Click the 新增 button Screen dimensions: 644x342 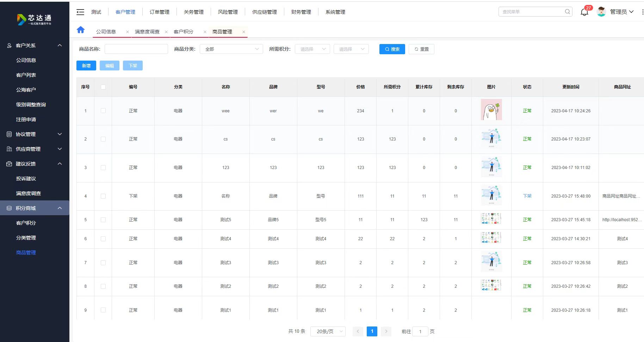click(x=86, y=66)
